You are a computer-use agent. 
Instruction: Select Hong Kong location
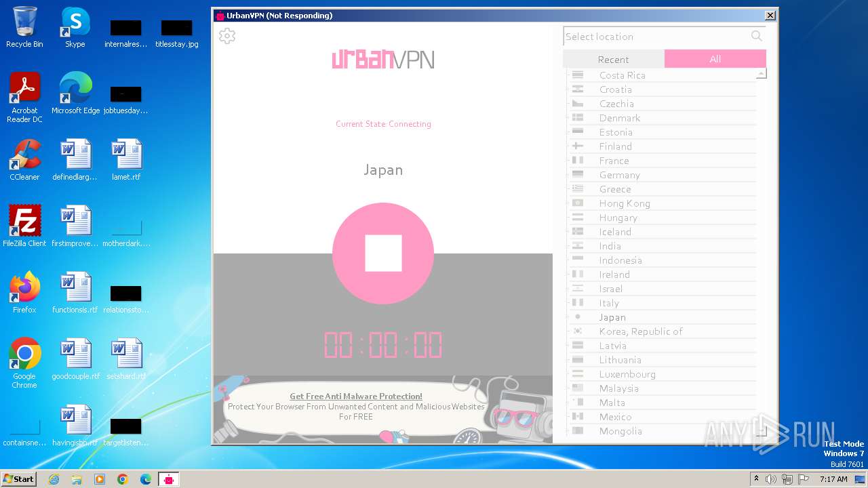coord(662,203)
